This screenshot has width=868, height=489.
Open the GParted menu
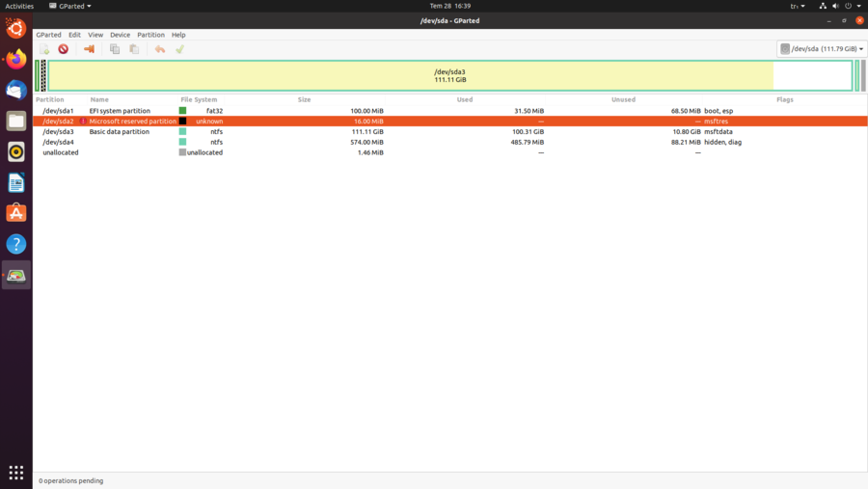[49, 35]
